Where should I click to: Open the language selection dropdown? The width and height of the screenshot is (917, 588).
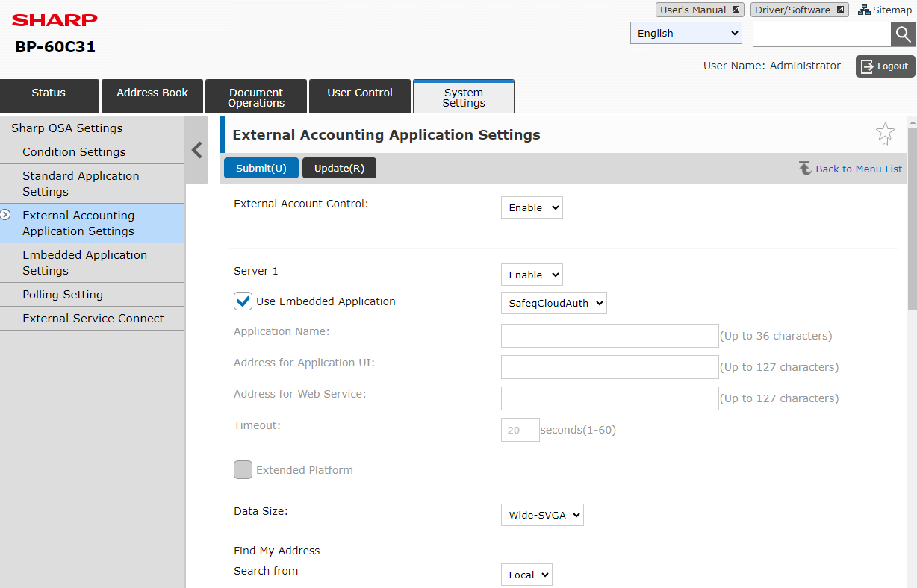(686, 34)
